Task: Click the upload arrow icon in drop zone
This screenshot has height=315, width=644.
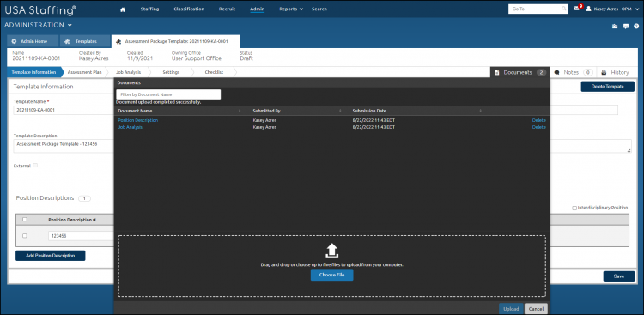Action: tap(331, 251)
